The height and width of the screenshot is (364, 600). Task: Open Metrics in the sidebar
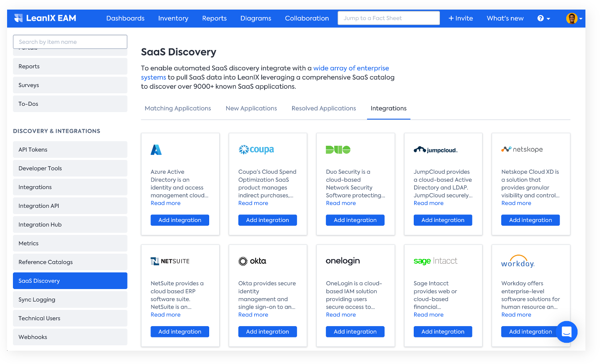pyautogui.click(x=70, y=243)
